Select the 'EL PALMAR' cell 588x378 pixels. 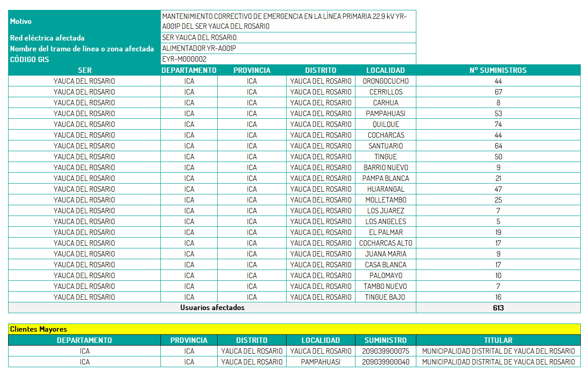tap(385, 232)
